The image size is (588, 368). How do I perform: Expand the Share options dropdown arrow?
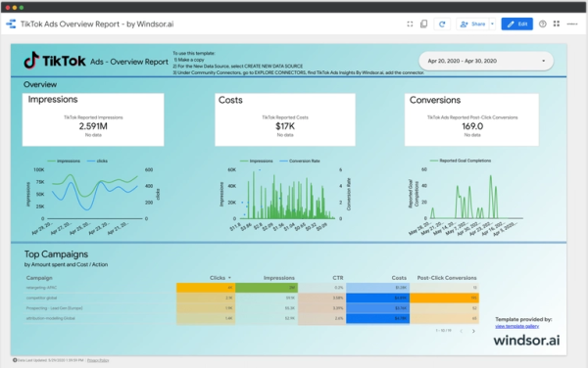coord(492,23)
